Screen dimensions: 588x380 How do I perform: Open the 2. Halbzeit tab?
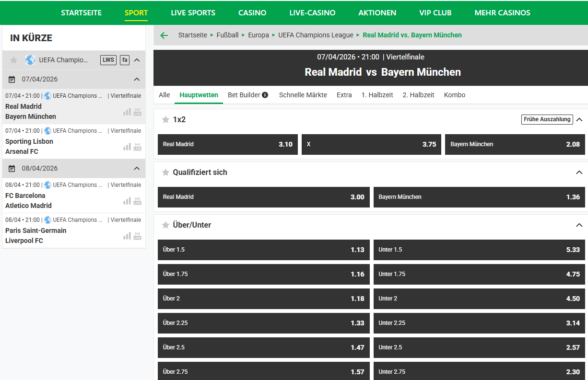point(419,95)
